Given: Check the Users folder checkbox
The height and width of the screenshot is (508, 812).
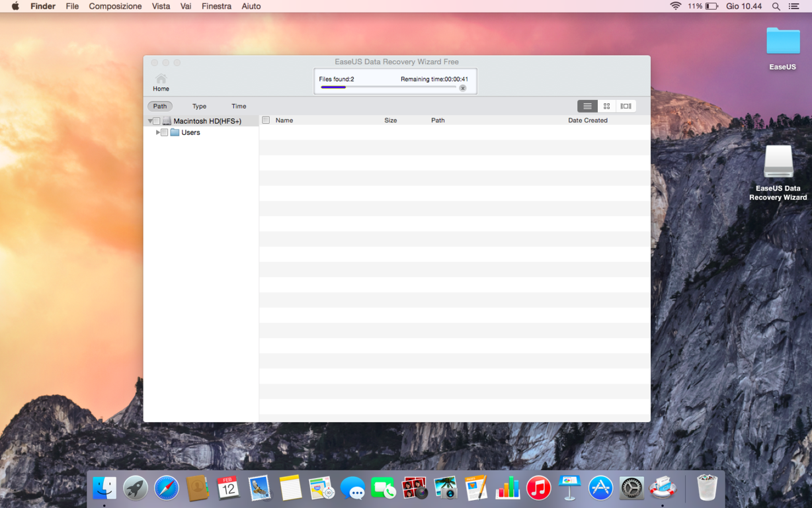Looking at the screenshot, I should click(x=165, y=132).
